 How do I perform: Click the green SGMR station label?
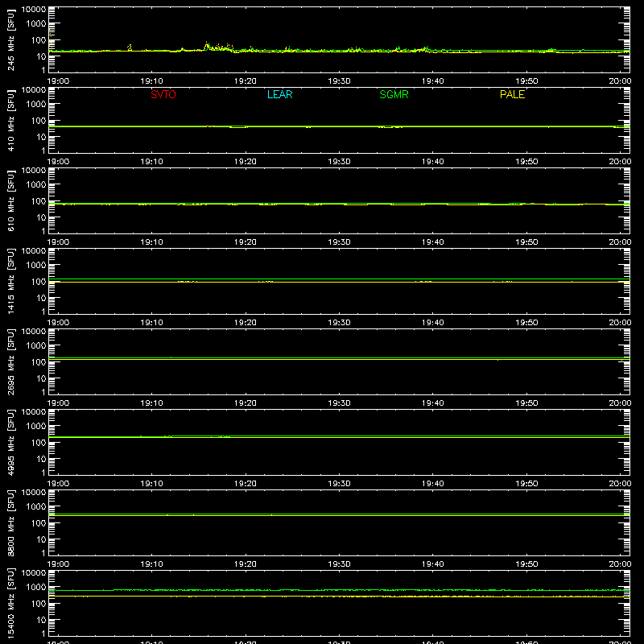pos(394,94)
